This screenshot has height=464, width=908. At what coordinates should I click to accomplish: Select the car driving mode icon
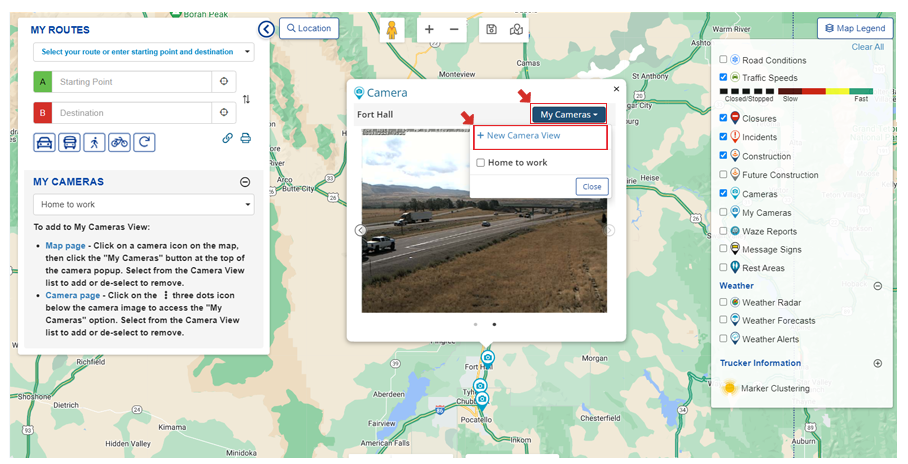click(x=45, y=142)
